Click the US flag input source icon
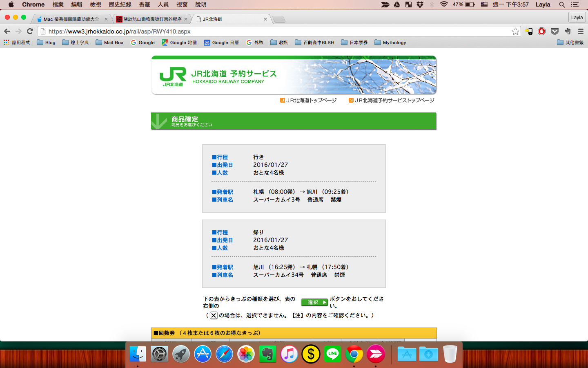Image resolution: width=588 pixels, height=368 pixels. [x=484, y=4]
